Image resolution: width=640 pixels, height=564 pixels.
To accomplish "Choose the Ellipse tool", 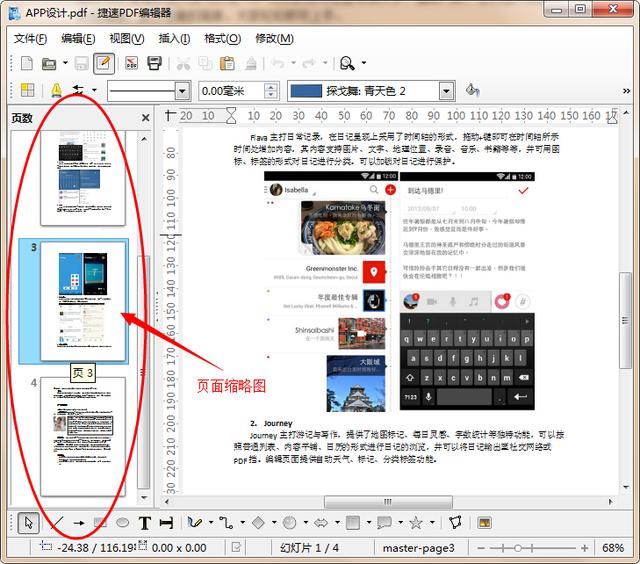I will click(x=122, y=523).
